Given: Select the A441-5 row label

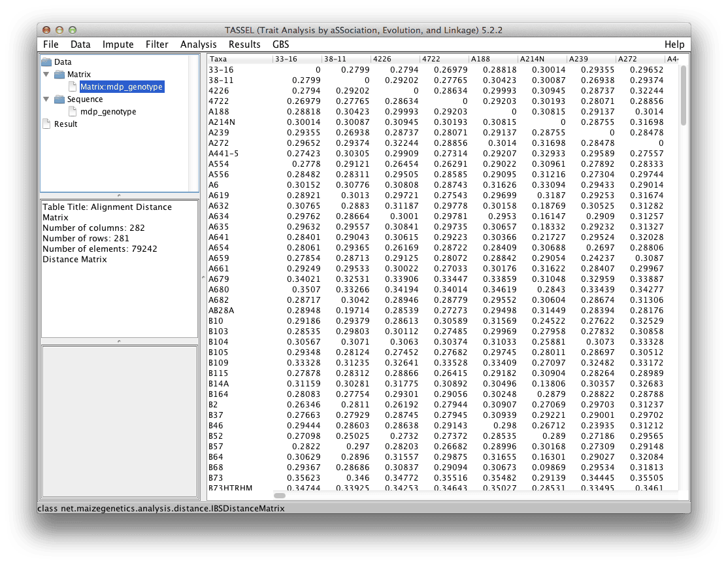Looking at the screenshot, I should (223, 153).
